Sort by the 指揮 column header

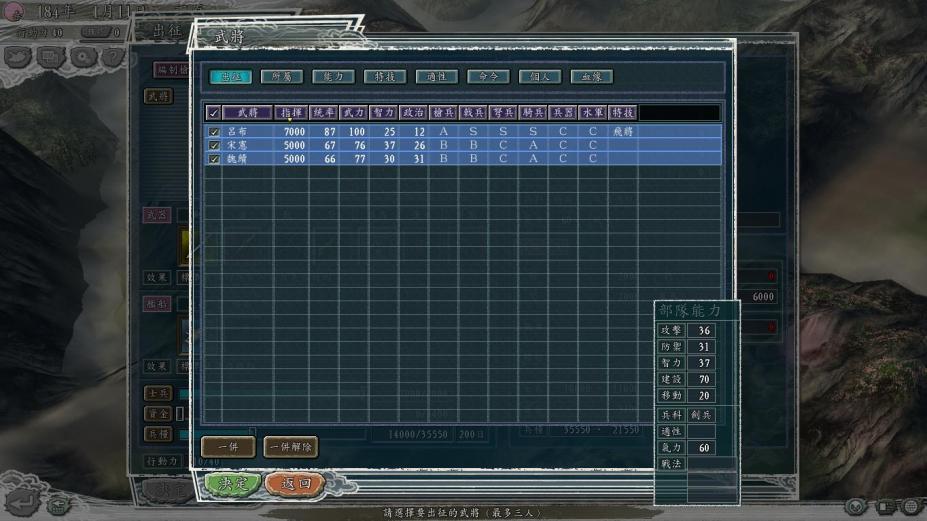point(291,112)
